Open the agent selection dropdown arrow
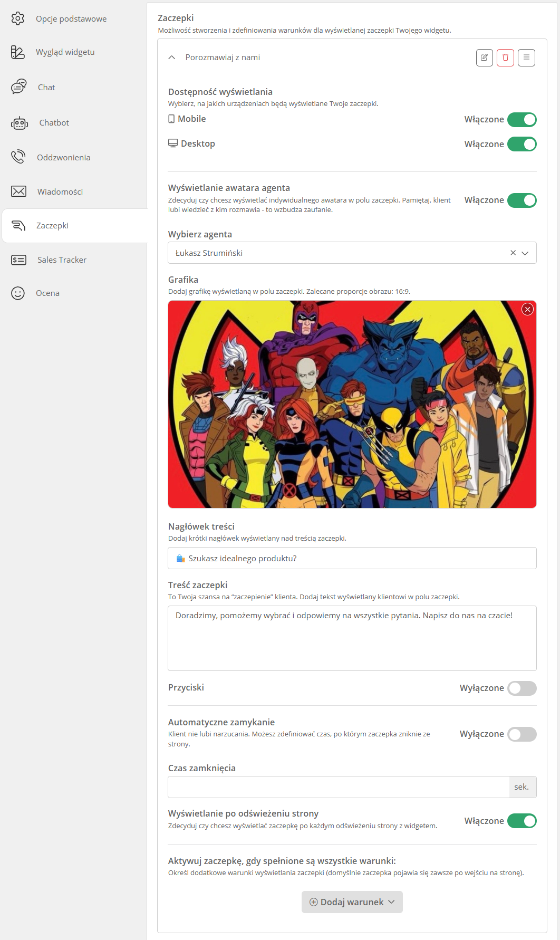 [x=525, y=253]
